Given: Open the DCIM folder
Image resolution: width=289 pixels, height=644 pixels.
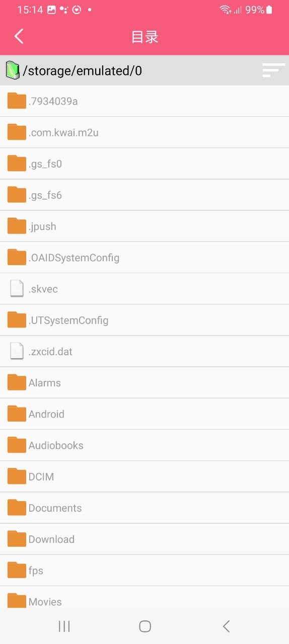Looking at the screenshot, I should click(x=144, y=476).
